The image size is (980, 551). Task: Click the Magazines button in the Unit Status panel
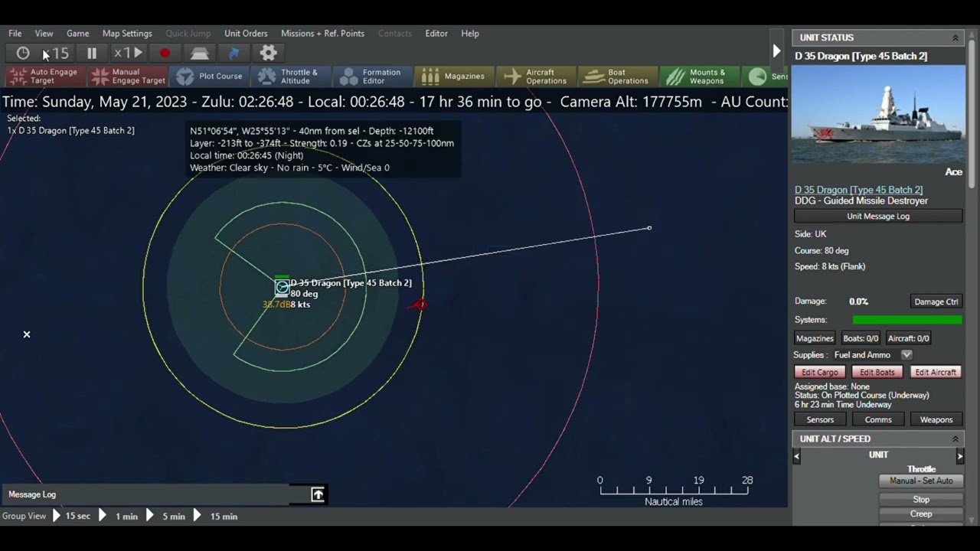[815, 338]
